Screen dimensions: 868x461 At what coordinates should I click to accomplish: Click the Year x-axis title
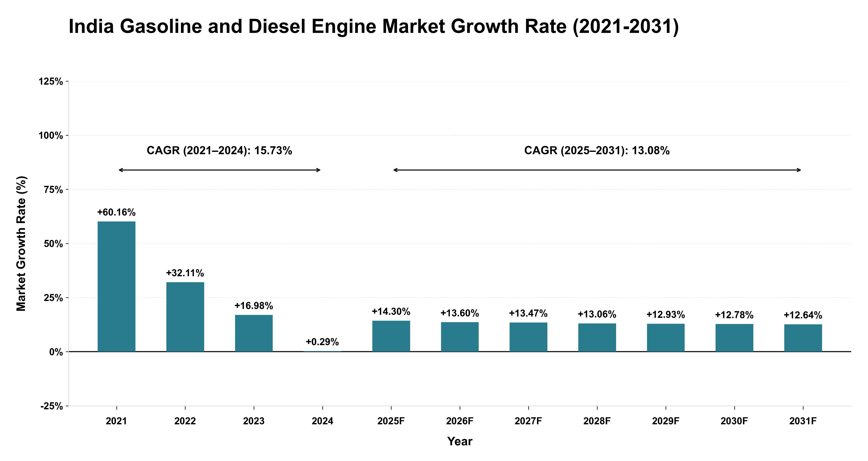(460, 441)
